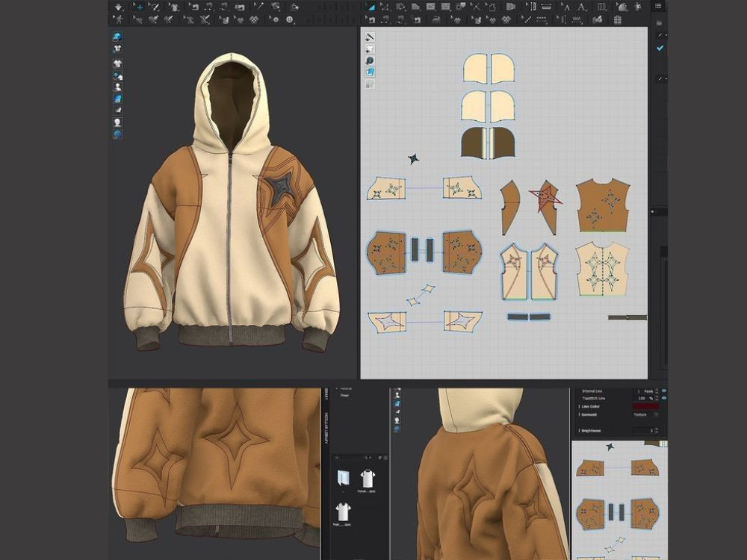The width and height of the screenshot is (747, 560).
Task: Select the Female garment thumbnail
Action: (368, 479)
